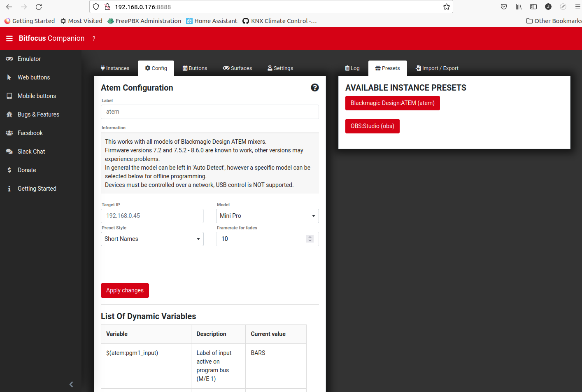
Task: Click the Apply changes button
Action: pyautogui.click(x=125, y=290)
